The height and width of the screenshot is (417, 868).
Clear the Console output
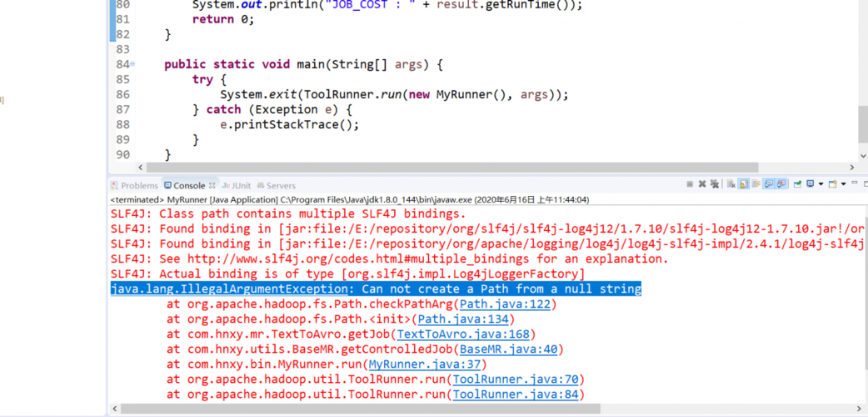[731, 184]
